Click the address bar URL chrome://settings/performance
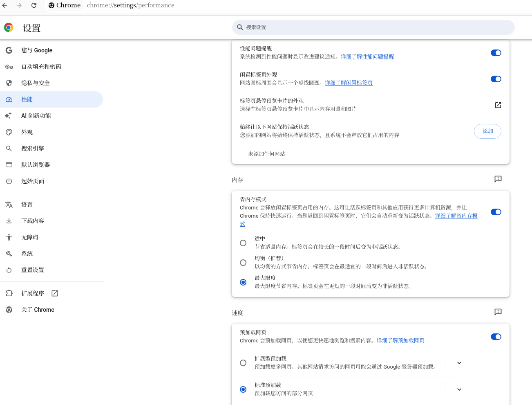Image resolution: width=532 pixels, height=405 pixels. [x=131, y=5]
